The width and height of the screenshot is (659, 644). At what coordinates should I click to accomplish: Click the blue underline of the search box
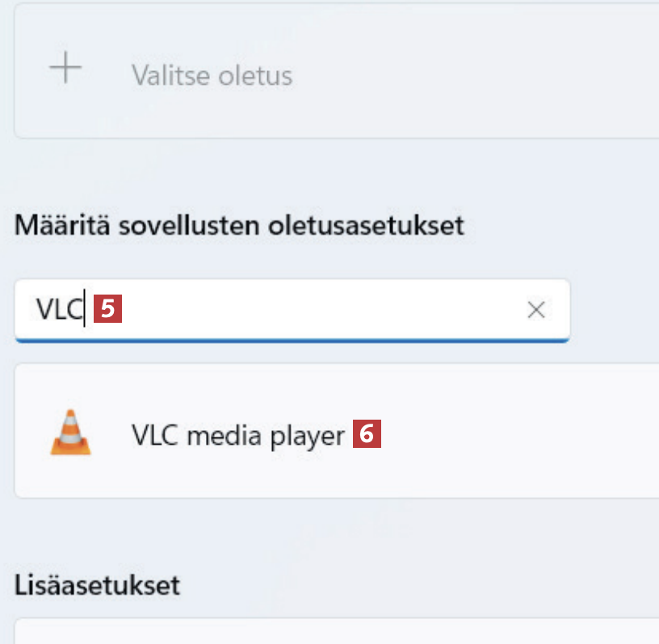pyautogui.click(x=292, y=339)
